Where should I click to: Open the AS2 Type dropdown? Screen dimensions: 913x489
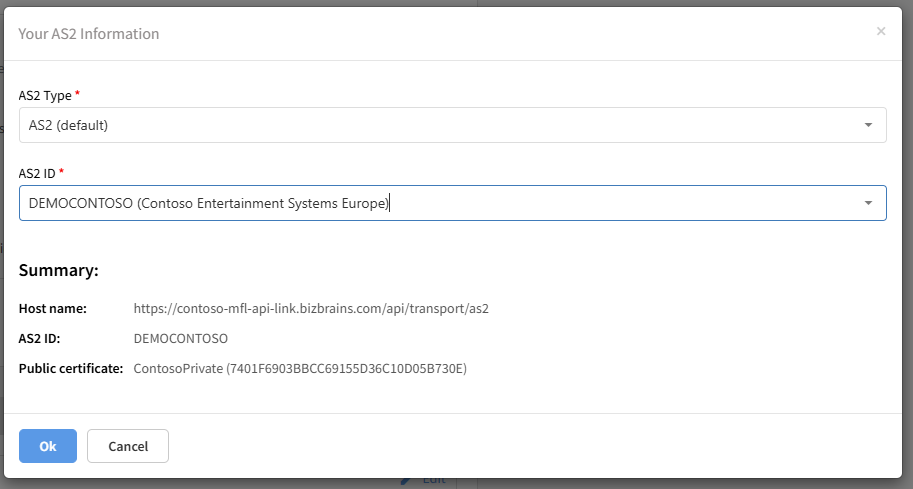pos(452,125)
